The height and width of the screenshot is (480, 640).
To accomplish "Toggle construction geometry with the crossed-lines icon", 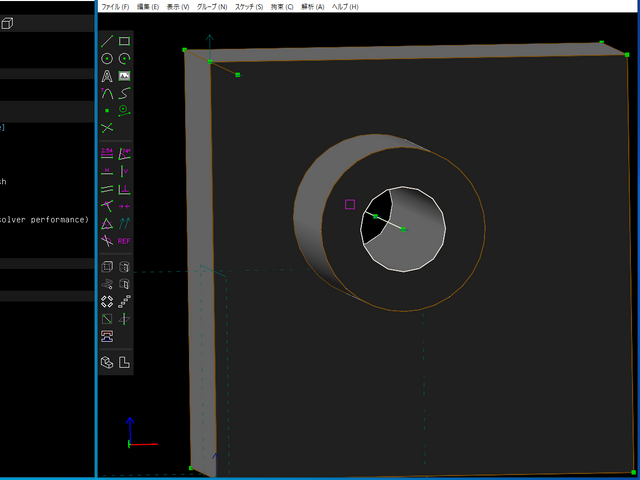I will point(107,128).
